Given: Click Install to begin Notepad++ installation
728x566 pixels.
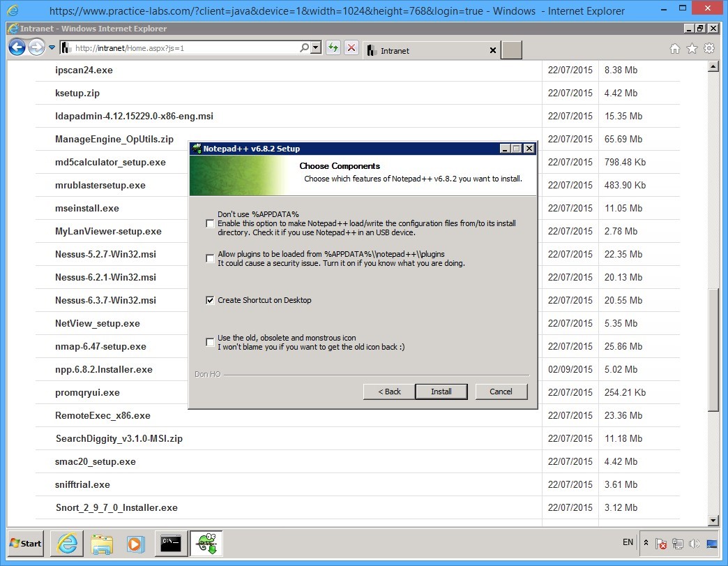Looking at the screenshot, I should click(441, 392).
